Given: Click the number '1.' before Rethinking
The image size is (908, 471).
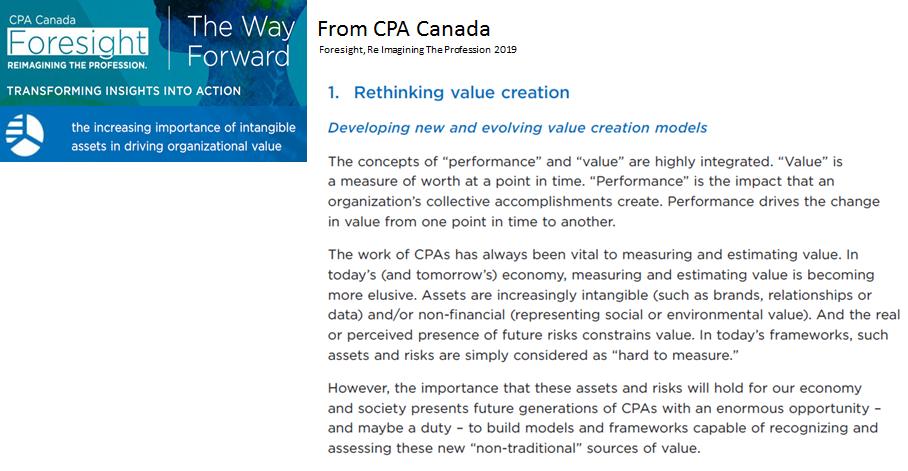Looking at the screenshot, I should point(334,93).
